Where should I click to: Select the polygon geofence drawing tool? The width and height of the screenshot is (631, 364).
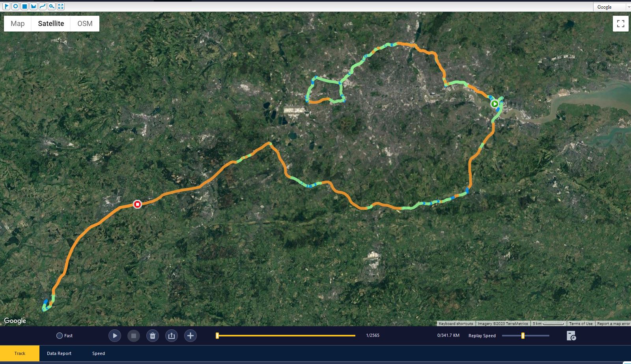(34, 6)
